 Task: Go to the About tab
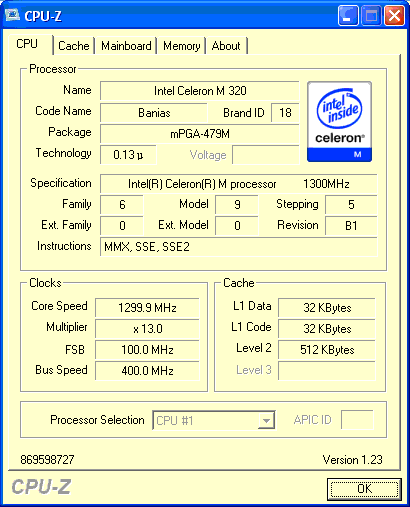(x=226, y=46)
